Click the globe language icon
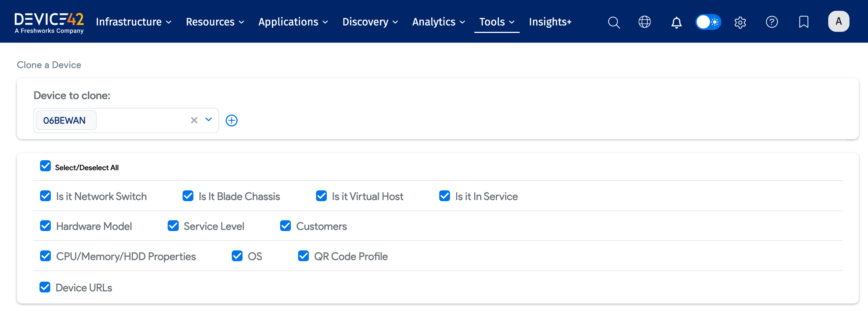Screen dimensions: 868x311 (644, 22)
